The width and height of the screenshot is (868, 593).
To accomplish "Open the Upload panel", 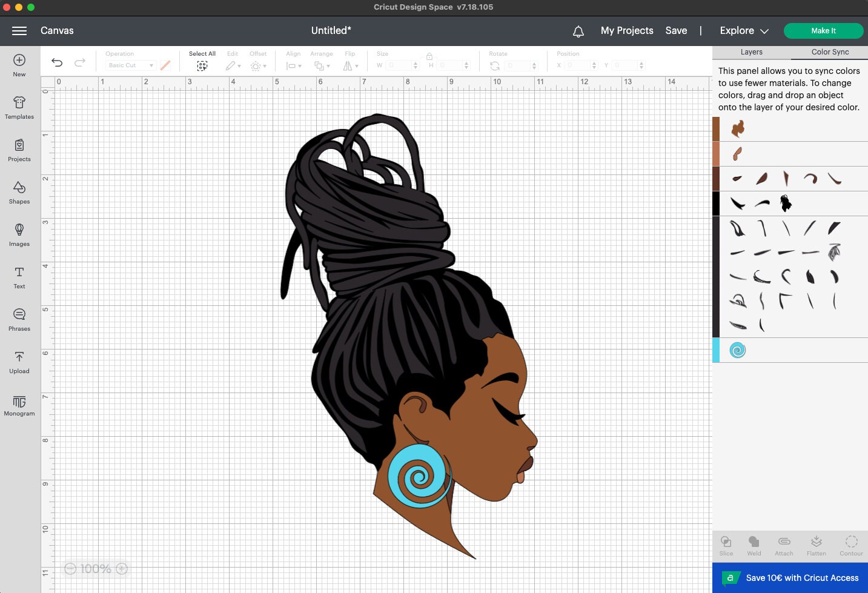I will 19,362.
